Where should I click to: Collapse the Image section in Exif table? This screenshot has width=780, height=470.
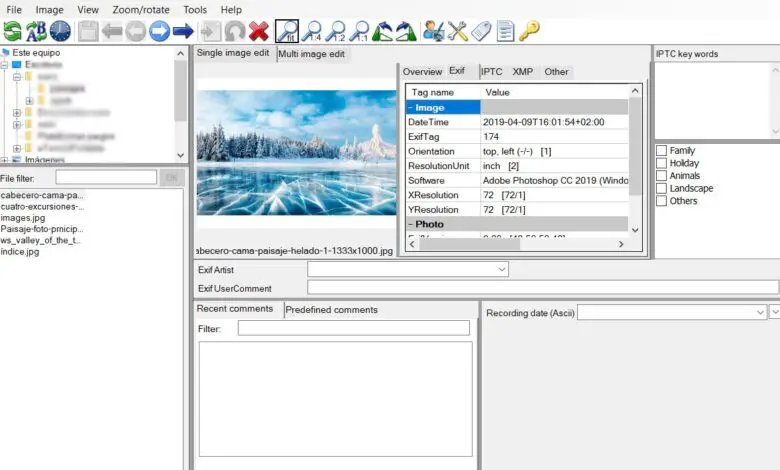(x=411, y=107)
